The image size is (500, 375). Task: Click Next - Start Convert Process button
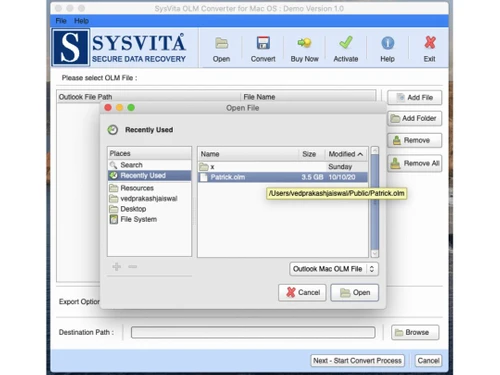pos(357,361)
